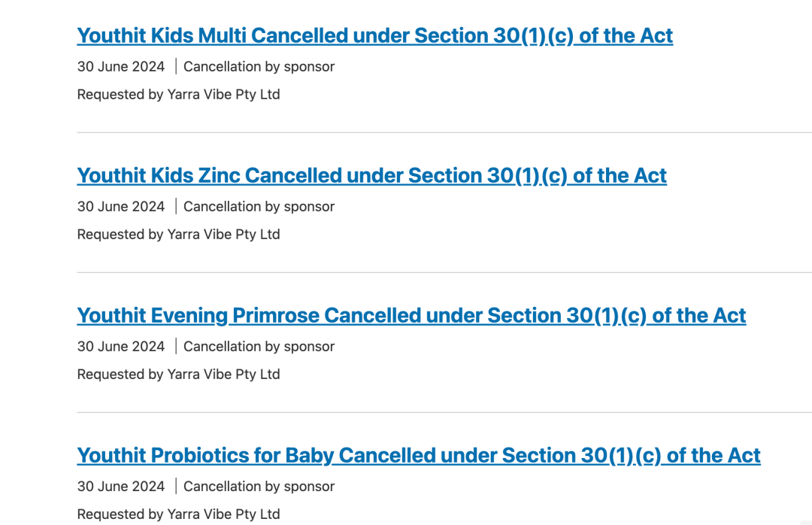This screenshot has width=812, height=525.
Task: Click 'Cancellation by sponsor' under Probiotics for Baby
Action: pos(259,486)
